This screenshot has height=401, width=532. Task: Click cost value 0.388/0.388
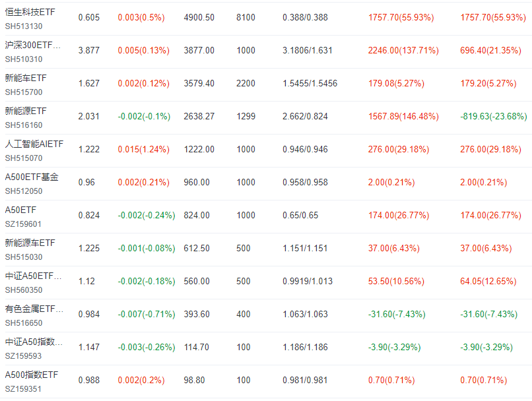point(305,17)
